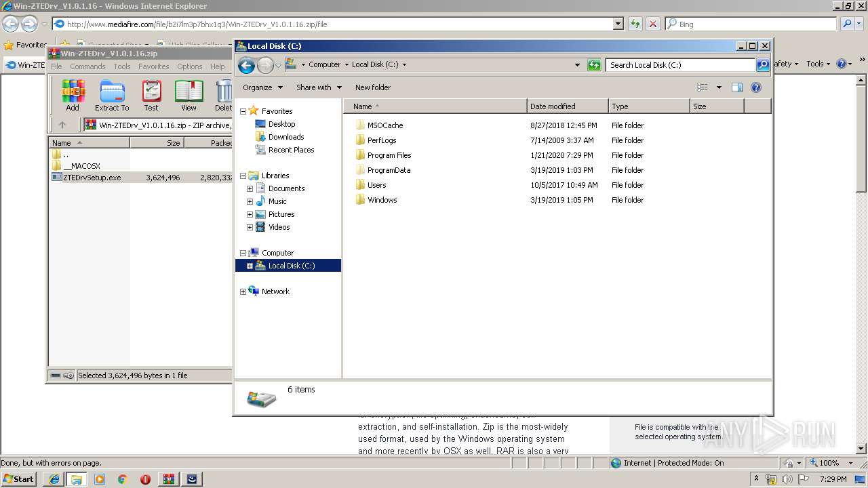Collapse the Favorites tree group
868x488 pixels.
click(243, 111)
